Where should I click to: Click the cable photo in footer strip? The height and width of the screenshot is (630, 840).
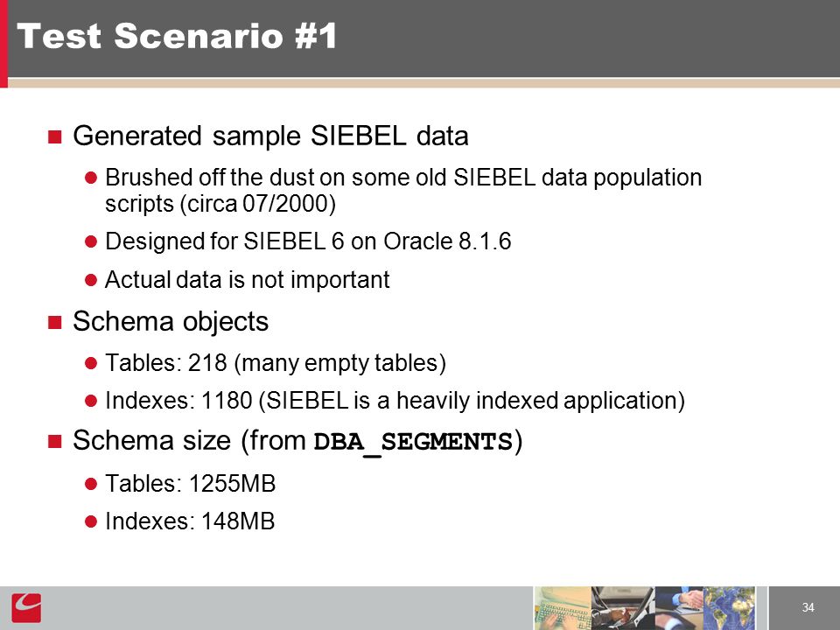(623, 608)
